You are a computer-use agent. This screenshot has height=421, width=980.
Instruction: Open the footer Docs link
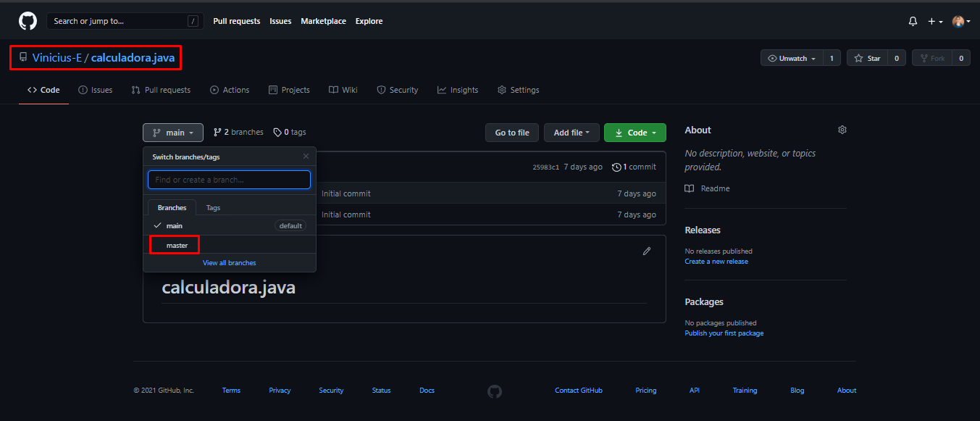(427, 391)
